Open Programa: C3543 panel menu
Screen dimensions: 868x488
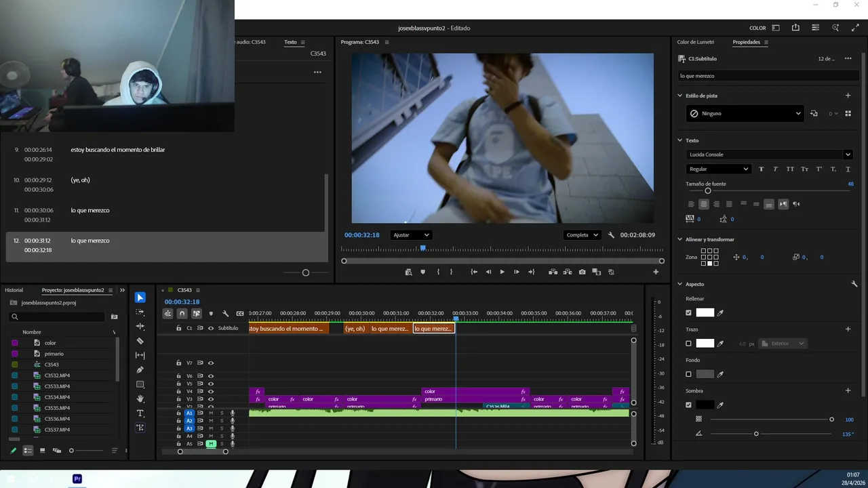[387, 42]
